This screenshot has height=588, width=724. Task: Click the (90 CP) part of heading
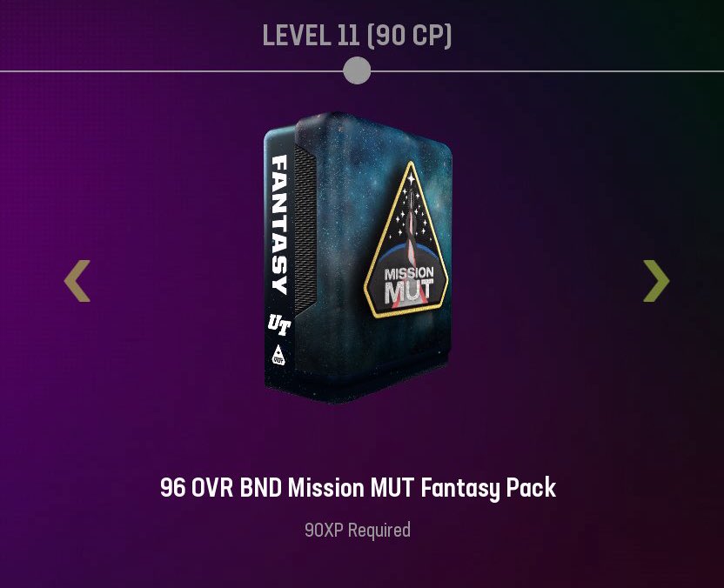(410, 36)
